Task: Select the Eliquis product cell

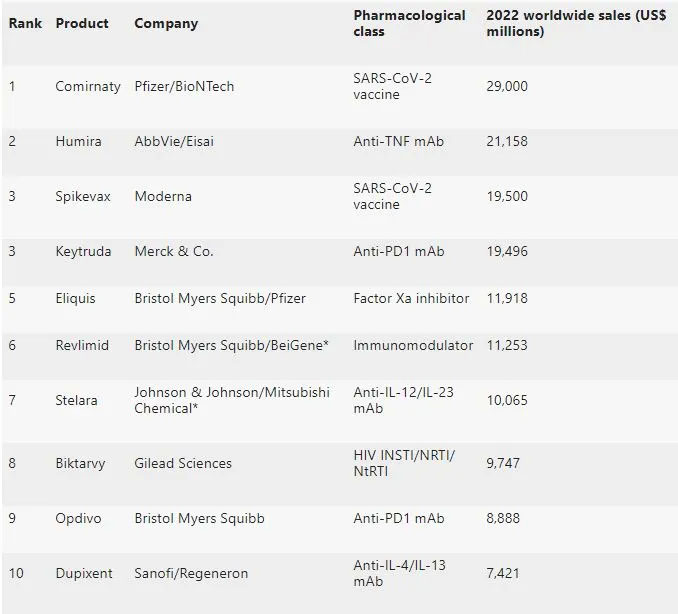Action: click(x=76, y=298)
